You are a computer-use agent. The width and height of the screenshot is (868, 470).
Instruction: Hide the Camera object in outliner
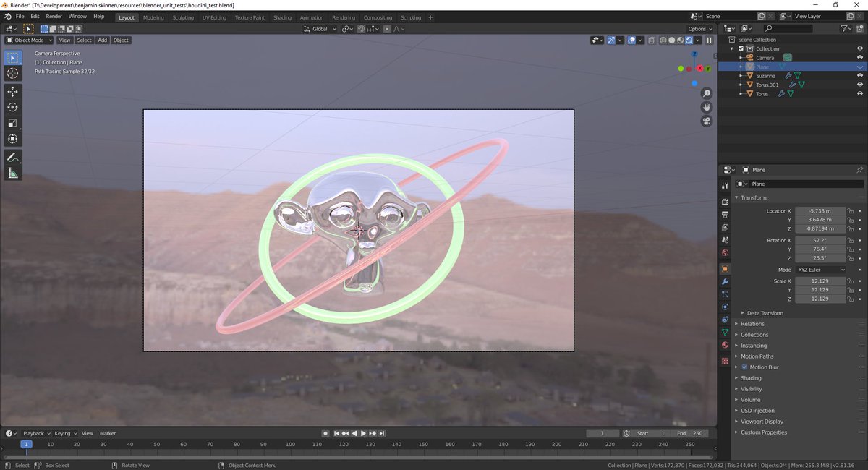(860, 57)
